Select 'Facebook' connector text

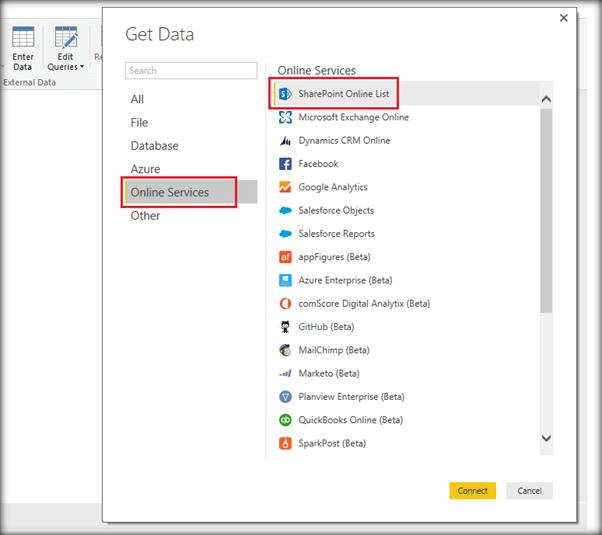(318, 164)
